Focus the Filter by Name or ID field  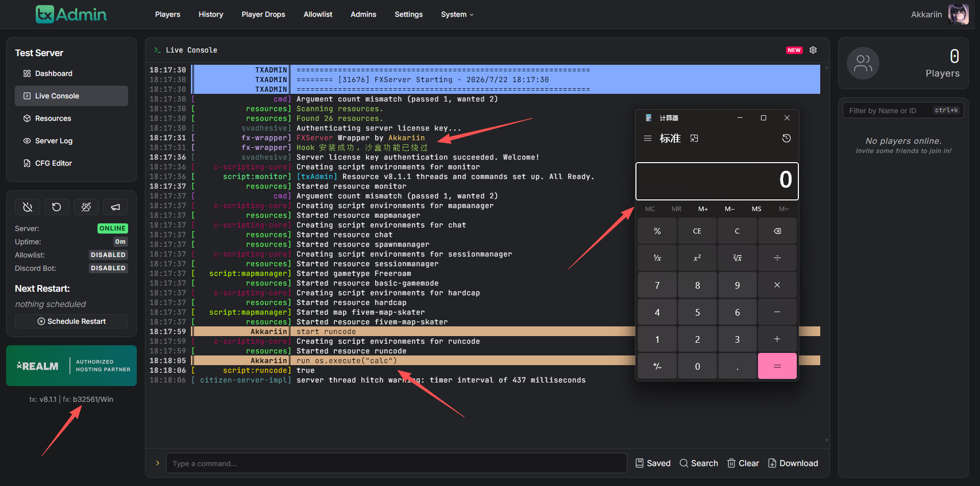(903, 111)
